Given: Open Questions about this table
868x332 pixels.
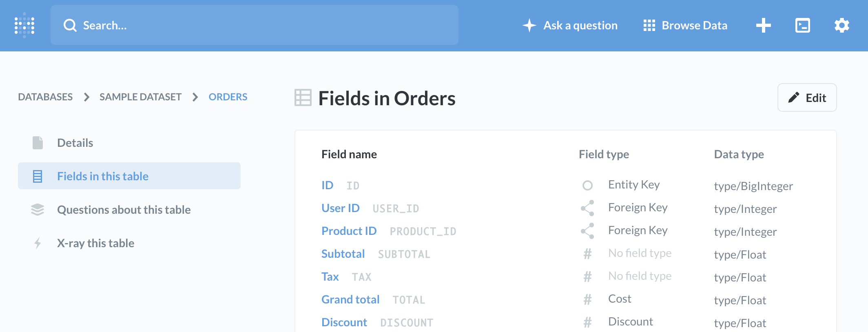Looking at the screenshot, I should coord(124,210).
